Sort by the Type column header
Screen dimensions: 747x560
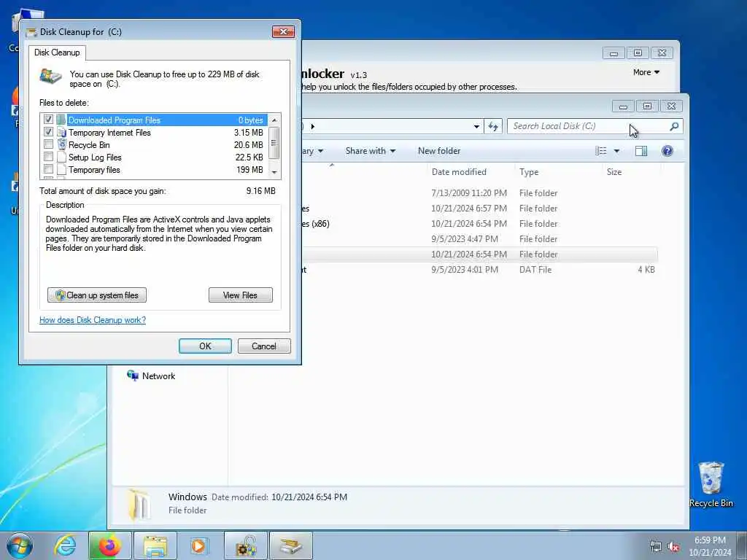coord(529,172)
